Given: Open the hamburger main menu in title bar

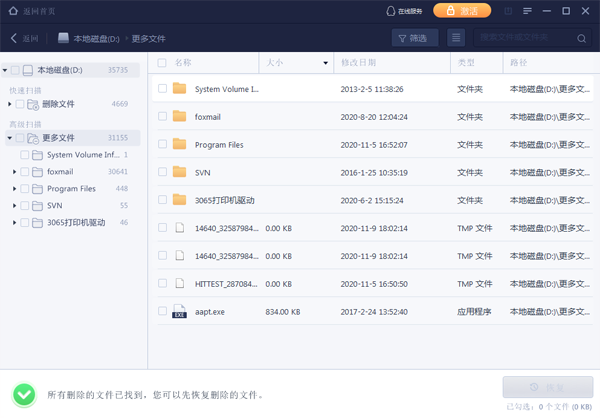Looking at the screenshot, I should pos(527,11).
